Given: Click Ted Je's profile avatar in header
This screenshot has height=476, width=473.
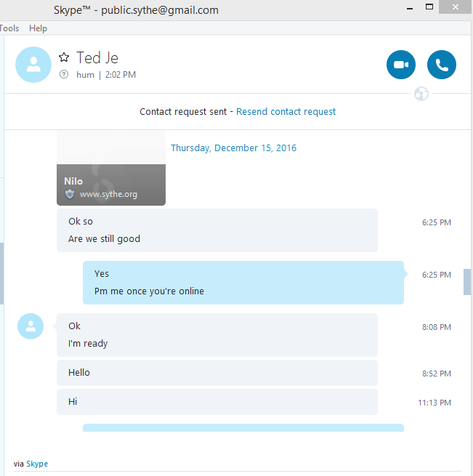Looking at the screenshot, I should 33,65.
